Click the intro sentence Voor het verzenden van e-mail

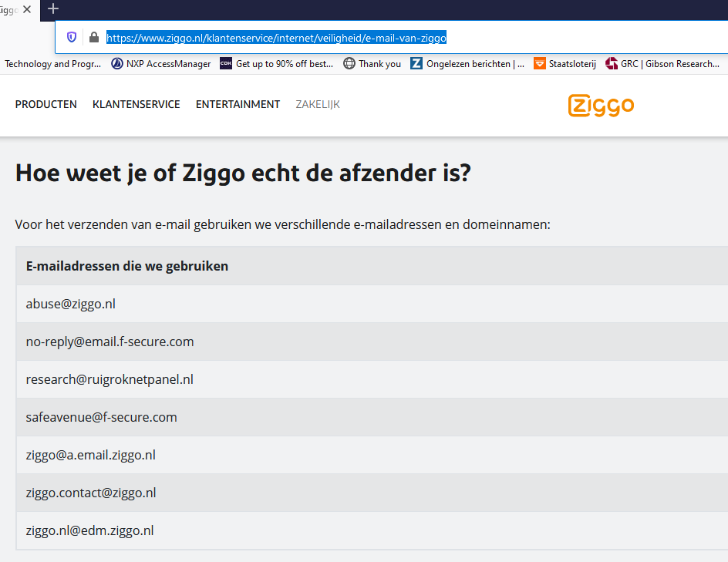pos(283,224)
